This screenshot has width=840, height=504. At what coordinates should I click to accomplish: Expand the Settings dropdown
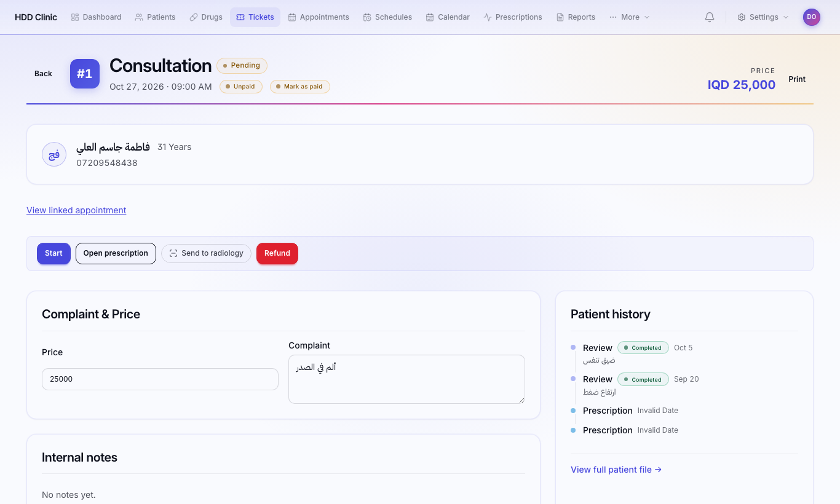[763, 17]
